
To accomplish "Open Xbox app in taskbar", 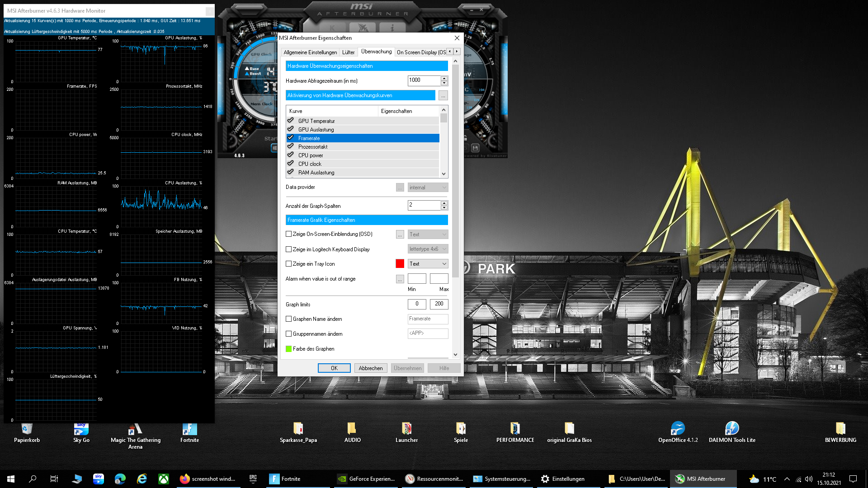I will (x=164, y=479).
